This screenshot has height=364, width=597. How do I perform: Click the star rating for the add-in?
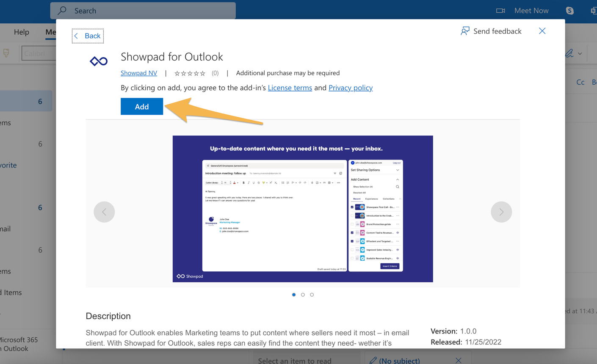190,73
